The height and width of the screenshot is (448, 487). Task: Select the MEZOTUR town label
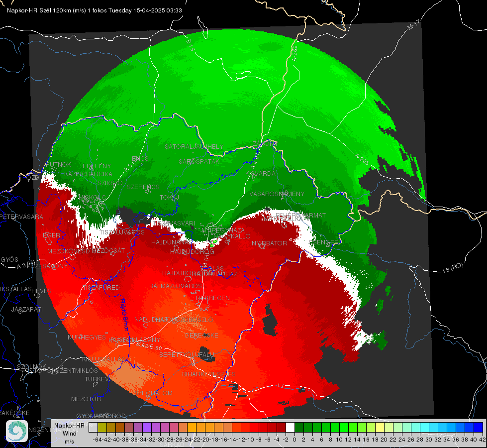click(86, 399)
